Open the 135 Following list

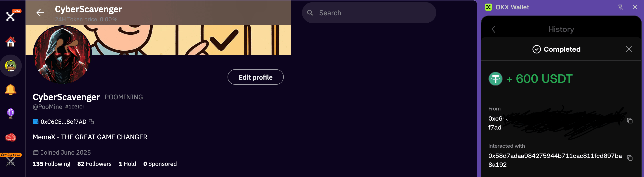52,164
